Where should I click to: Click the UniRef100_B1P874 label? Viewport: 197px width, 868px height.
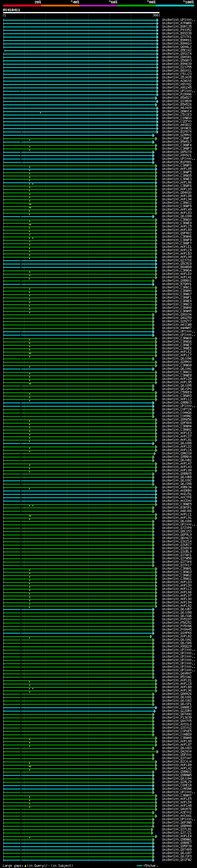click(x=177, y=131)
